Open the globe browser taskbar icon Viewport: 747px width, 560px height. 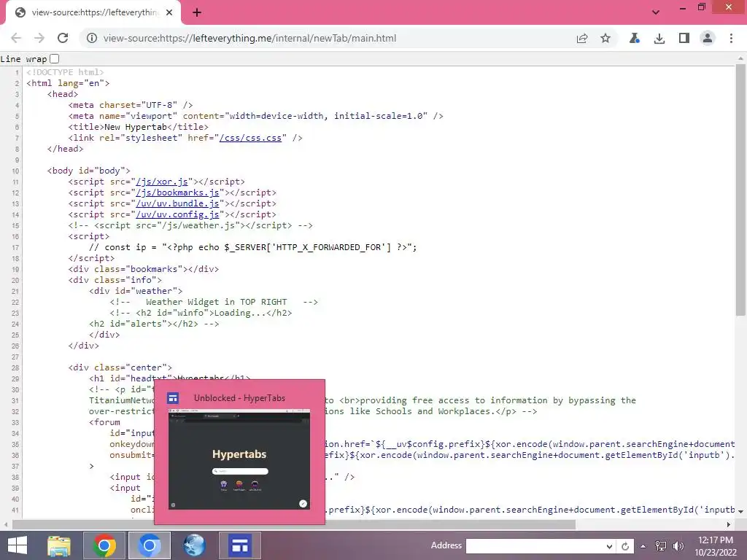tap(194, 545)
